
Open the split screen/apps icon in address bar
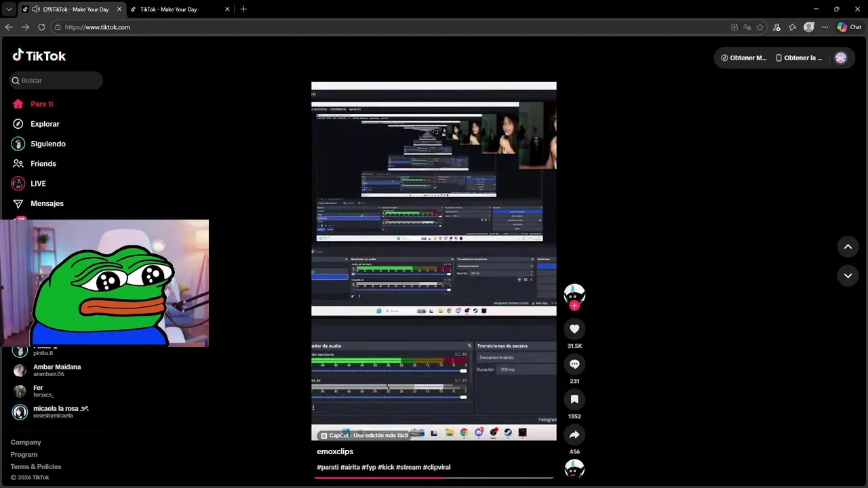734,27
